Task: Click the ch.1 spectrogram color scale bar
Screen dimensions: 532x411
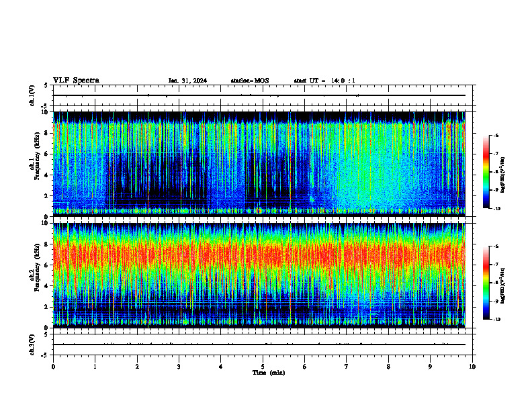Action: pyautogui.click(x=486, y=172)
